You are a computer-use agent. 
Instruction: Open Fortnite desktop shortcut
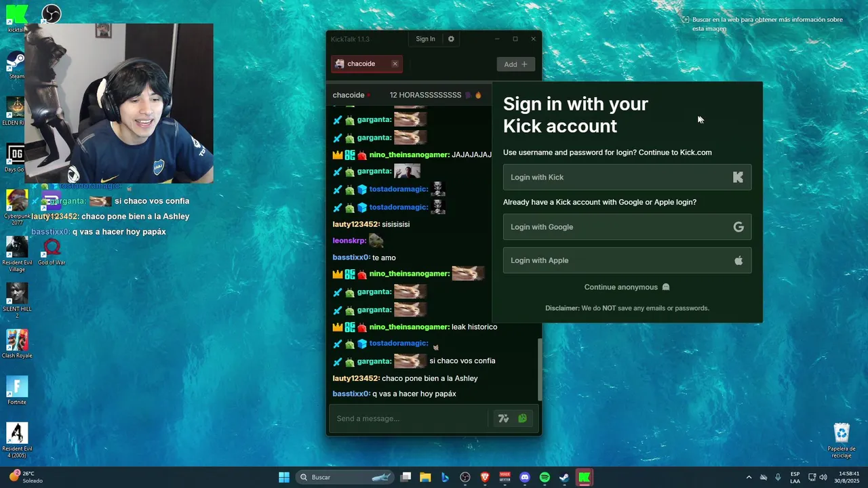coord(17,390)
